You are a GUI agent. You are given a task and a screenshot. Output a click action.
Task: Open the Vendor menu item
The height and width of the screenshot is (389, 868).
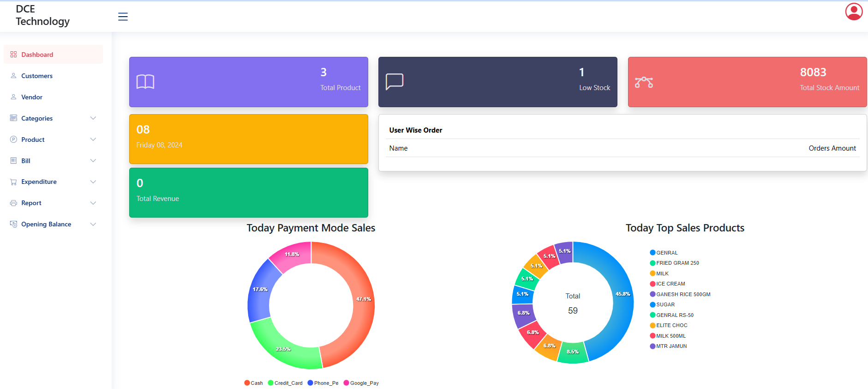[x=32, y=97]
